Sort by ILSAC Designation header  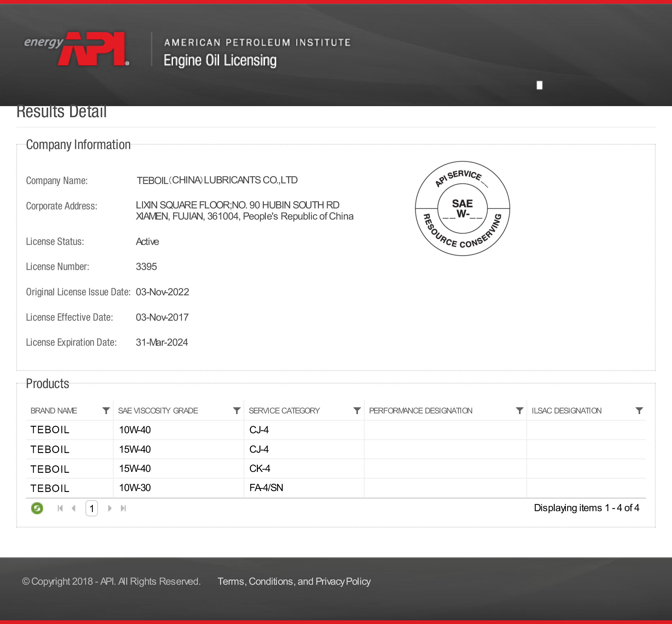click(x=566, y=411)
